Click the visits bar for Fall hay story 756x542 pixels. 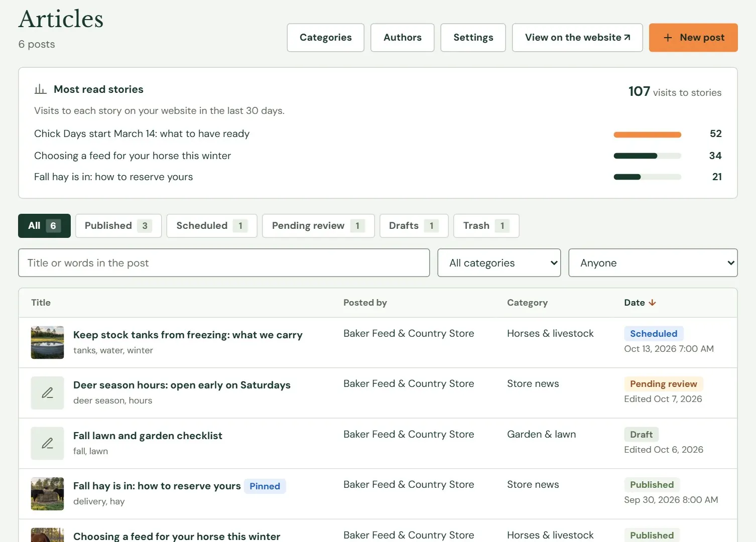(x=647, y=177)
